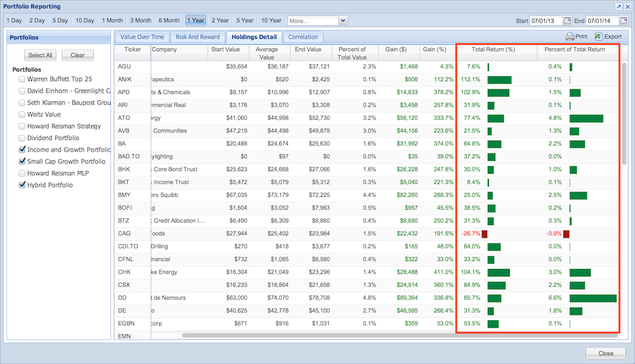This screenshot has height=364, width=635.
Task: Click the Print printer icon
Action: [x=570, y=36]
